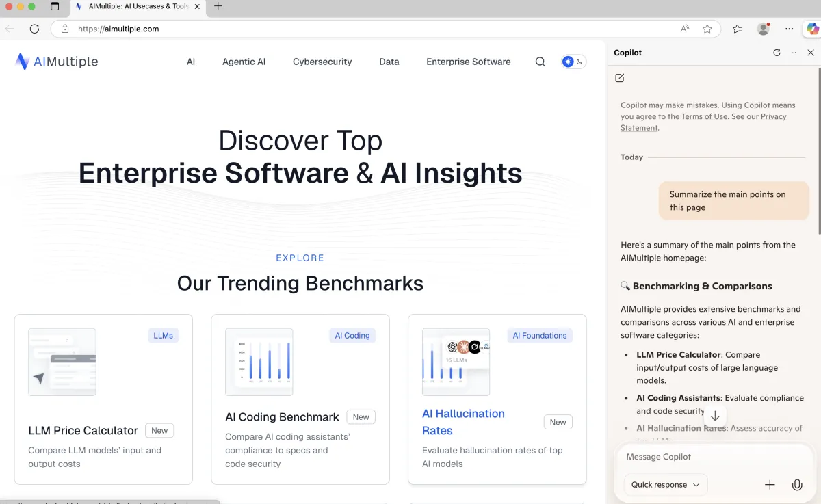This screenshot has width=821, height=504.
Task: Open a new tab with plus icon
Action: click(x=218, y=6)
